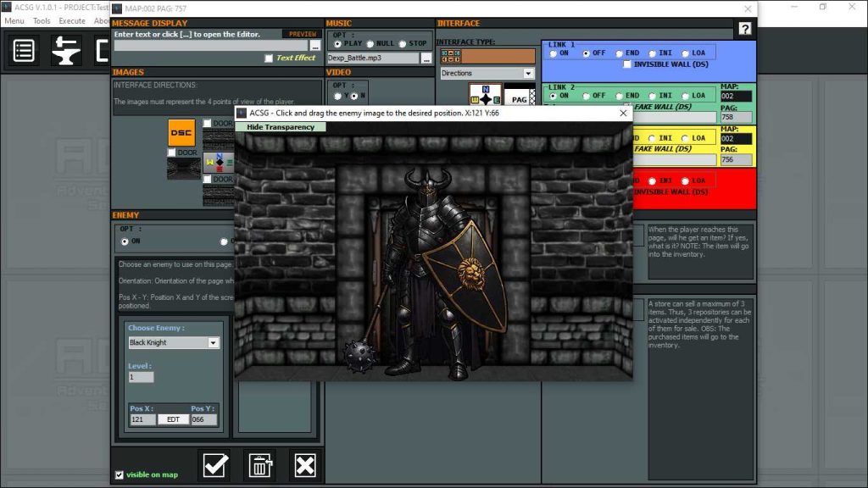Confirm page settings with the checkmark icon
This screenshot has width=868, height=488.
(214, 465)
